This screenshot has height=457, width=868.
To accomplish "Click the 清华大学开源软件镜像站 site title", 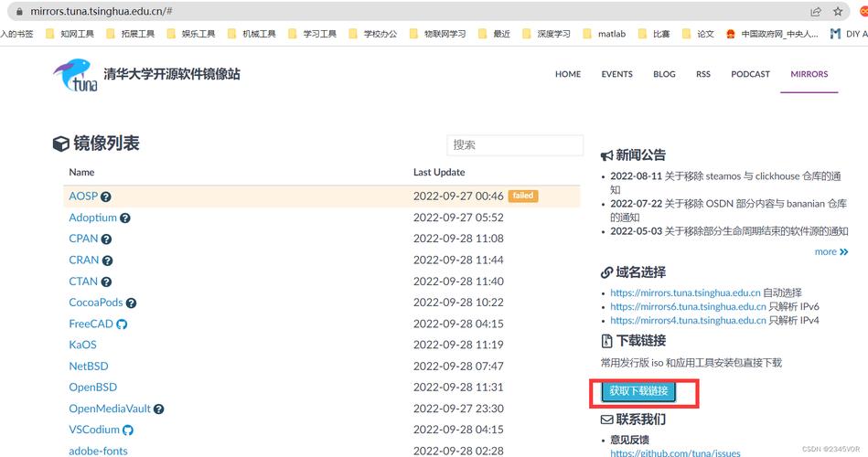I will 172,74.
